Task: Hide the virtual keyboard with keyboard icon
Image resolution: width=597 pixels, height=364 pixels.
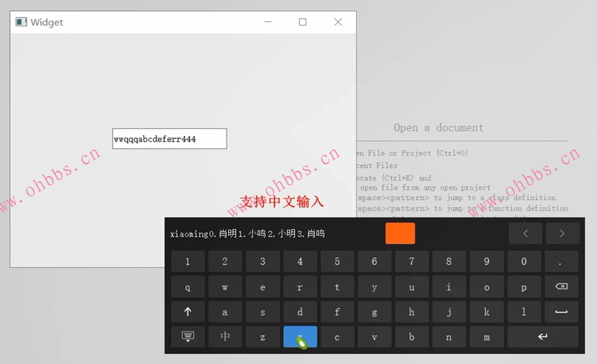Action: tap(187, 337)
